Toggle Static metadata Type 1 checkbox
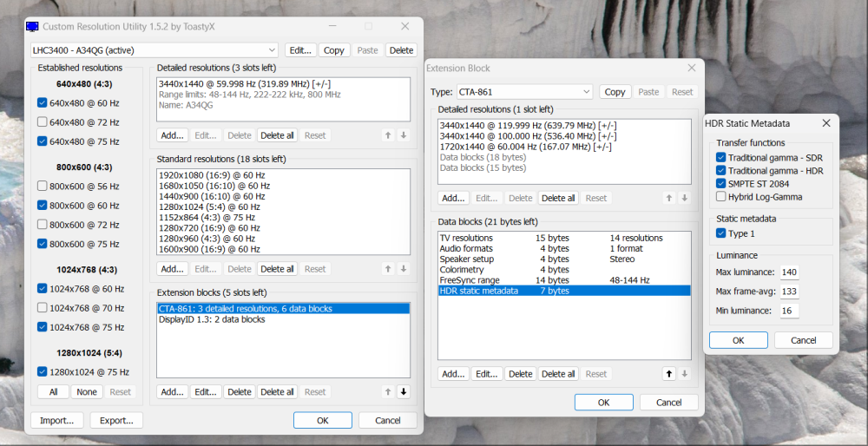Image resolution: width=868 pixels, height=446 pixels. pos(720,233)
